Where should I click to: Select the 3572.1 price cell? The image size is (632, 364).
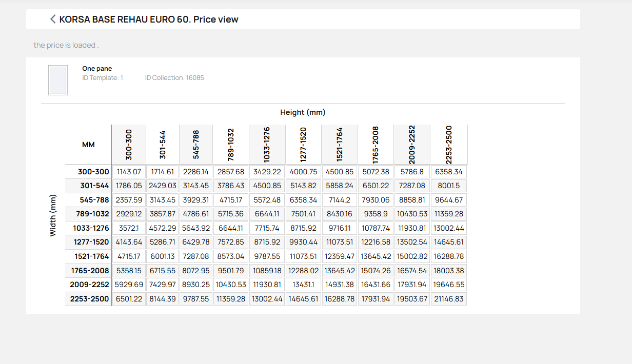click(x=129, y=228)
